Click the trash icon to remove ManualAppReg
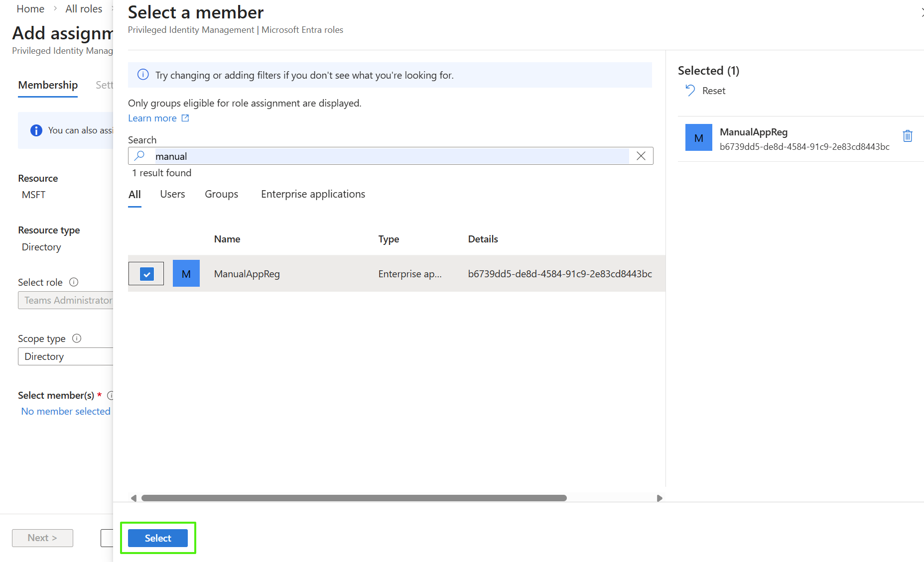924x562 pixels. (907, 136)
